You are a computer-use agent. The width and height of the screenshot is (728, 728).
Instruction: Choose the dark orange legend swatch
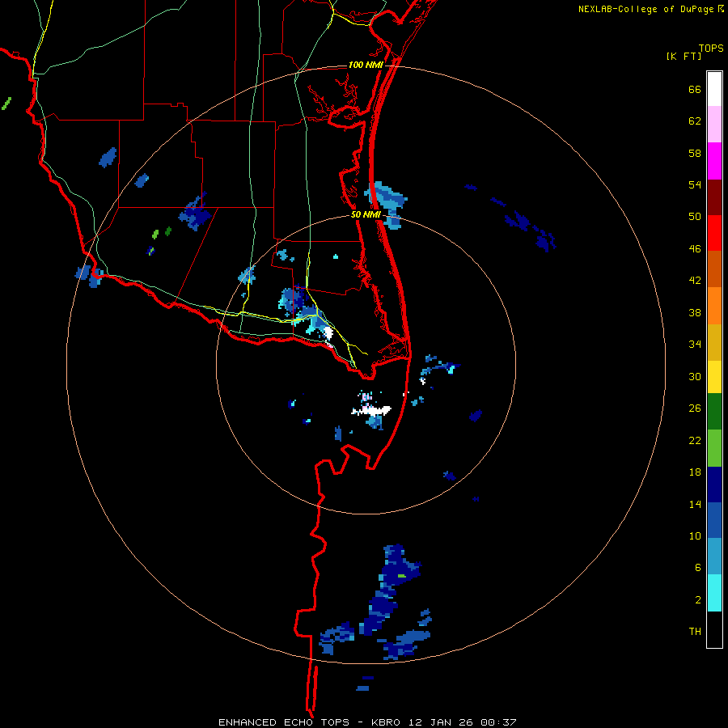[714, 269]
